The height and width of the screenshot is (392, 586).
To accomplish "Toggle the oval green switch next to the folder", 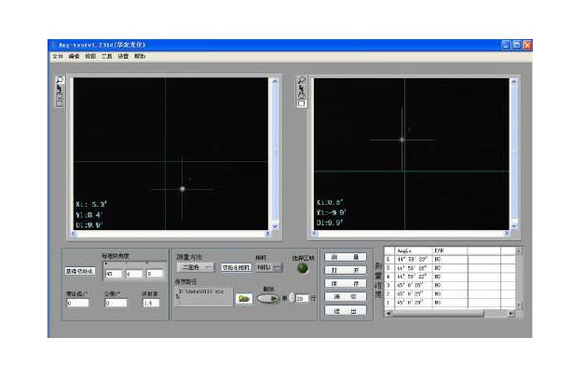I will (267, 298).
